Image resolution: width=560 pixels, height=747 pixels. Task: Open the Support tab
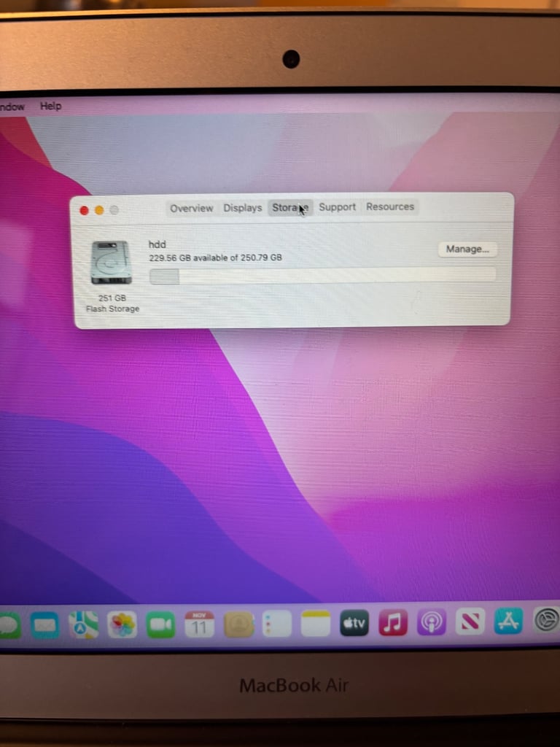[x=337, y=207]
